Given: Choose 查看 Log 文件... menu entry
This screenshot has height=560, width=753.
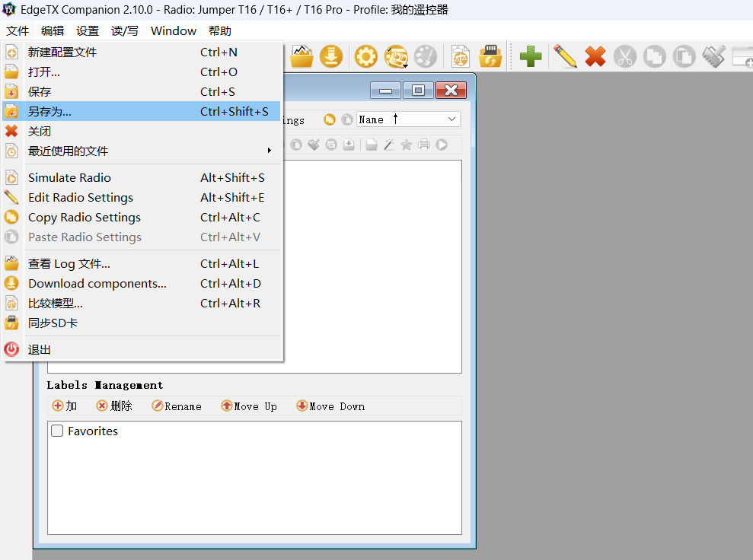Looking at the screenshot, I should (x=142, y=264).
